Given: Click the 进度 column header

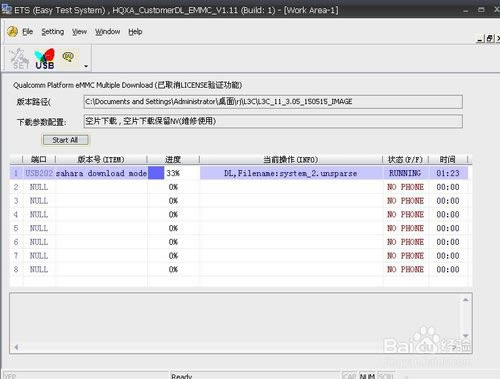Looking at the screenshot, I should tap(173, 159).
